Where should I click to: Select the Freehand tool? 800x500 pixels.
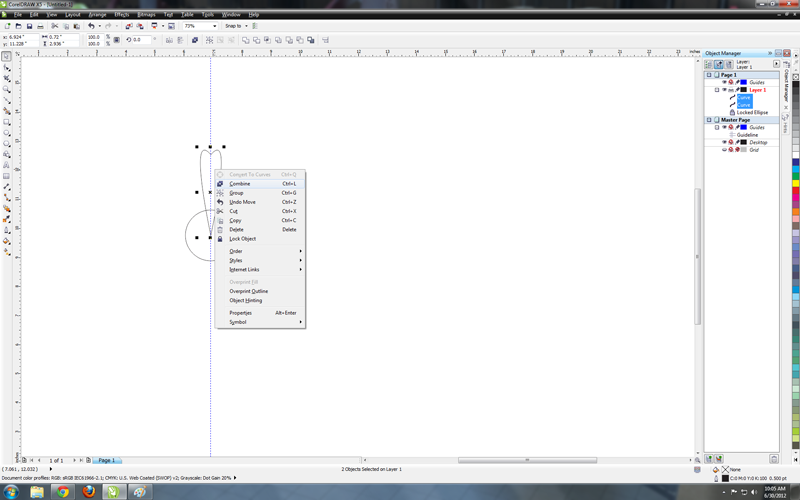pos(7,101)
